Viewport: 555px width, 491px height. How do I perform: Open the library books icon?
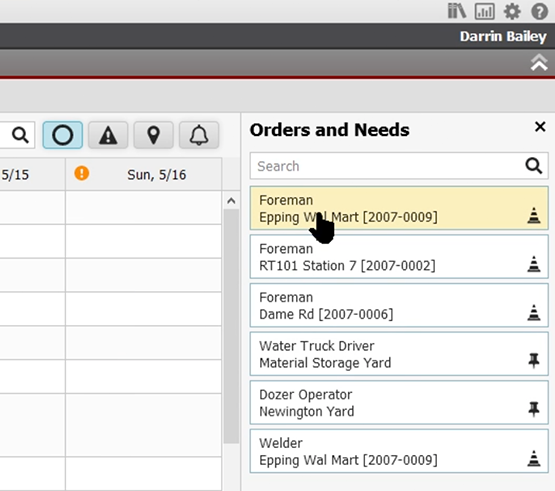tap(457, 11)
